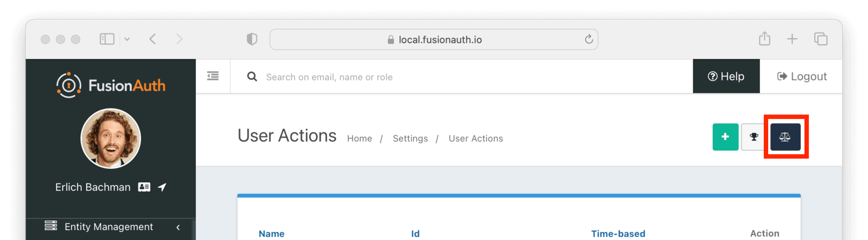
Task: Sort the table by Name column
Action: coord(271,233)
